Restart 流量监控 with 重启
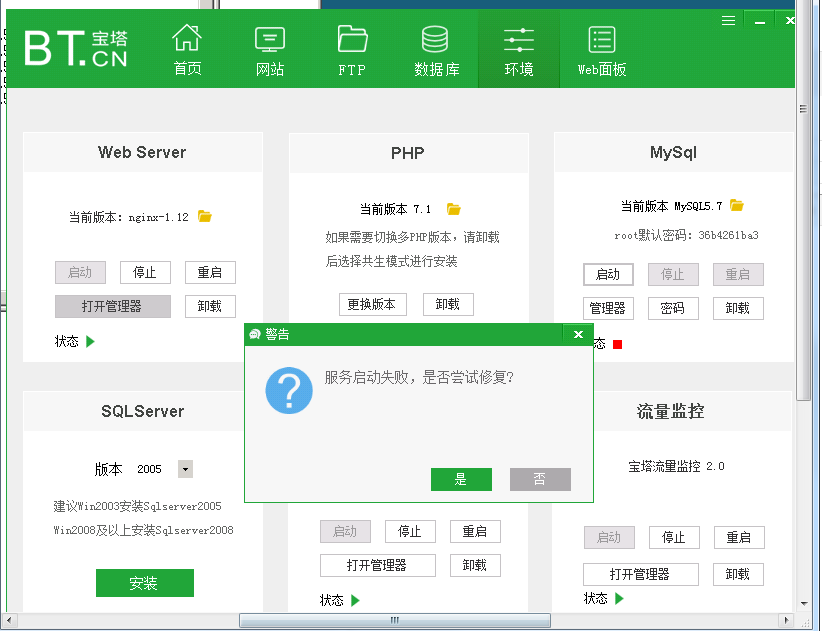The width and height of the screenshot is (822, 631). pos(739,538)
